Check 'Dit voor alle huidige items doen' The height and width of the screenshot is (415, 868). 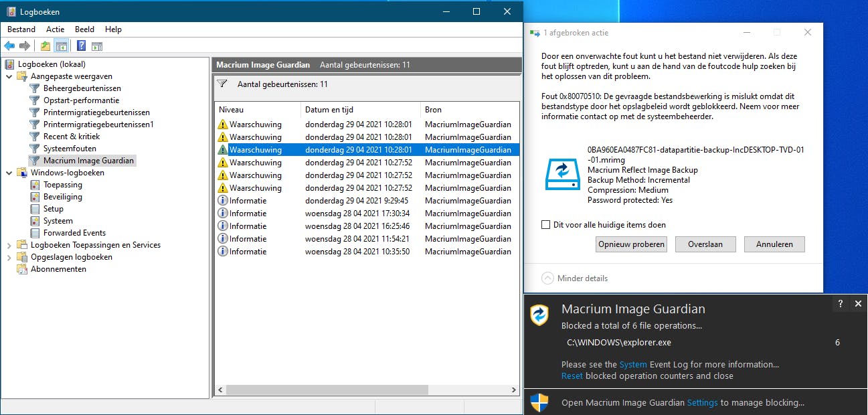click(546, 225)
